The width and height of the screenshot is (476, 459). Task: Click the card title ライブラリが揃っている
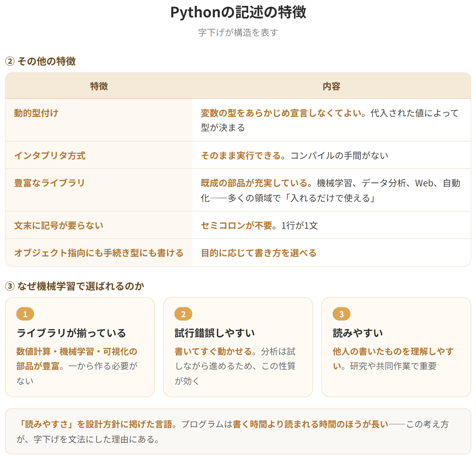[x=71, y=333]
